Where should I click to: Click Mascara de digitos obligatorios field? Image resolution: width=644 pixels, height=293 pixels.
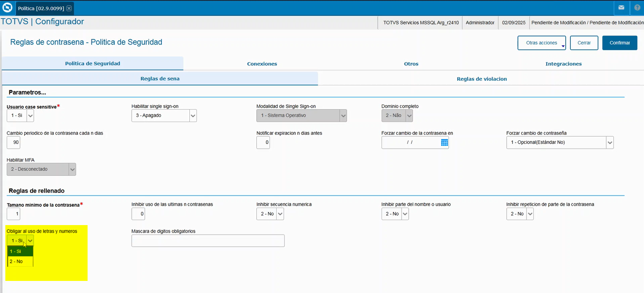click(208, 241)
